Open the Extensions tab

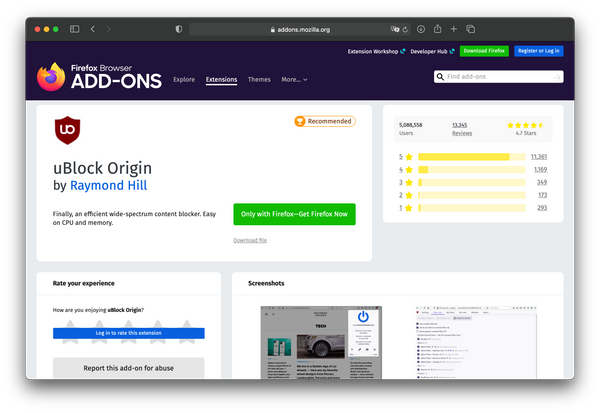(221, 80)
